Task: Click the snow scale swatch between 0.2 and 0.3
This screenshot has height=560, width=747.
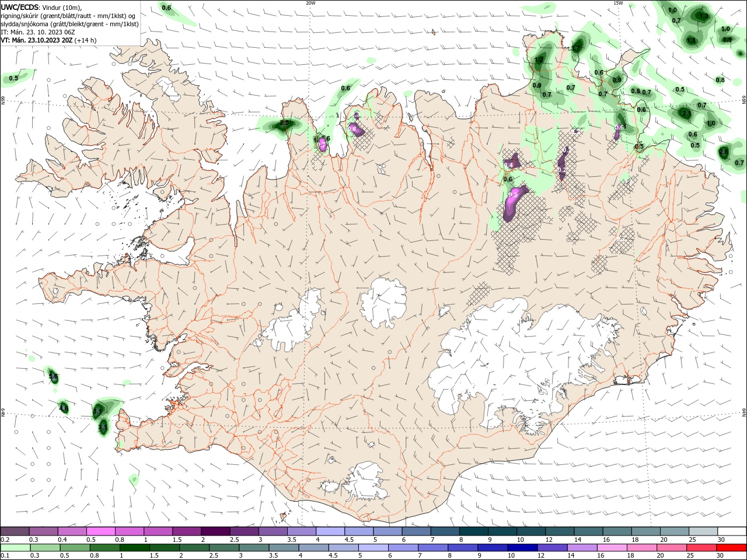Action: click(15, 531)
